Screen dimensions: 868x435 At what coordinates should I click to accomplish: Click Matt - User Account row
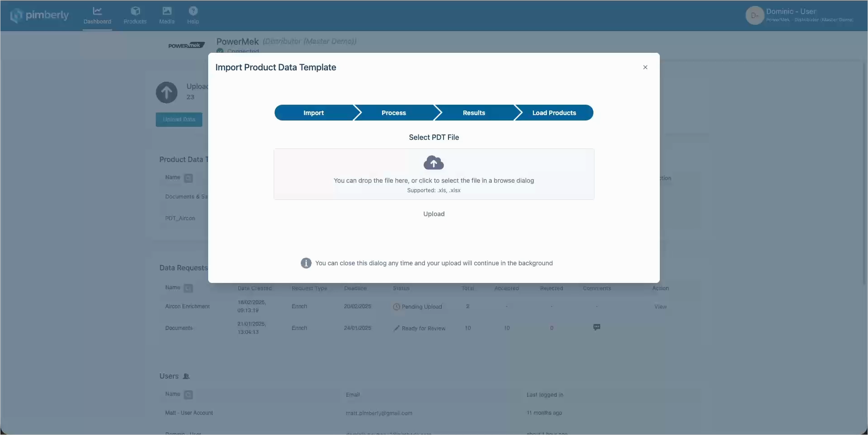click(189, 413)
